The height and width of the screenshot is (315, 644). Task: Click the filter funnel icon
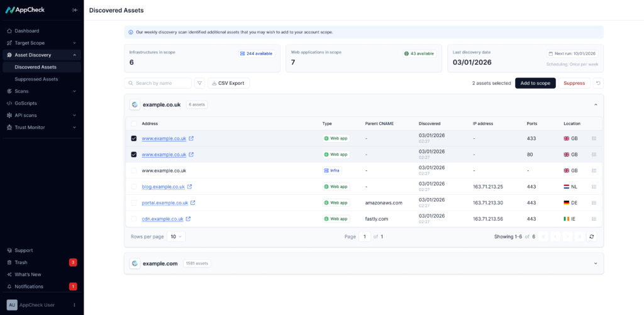[x=199, y=83]
